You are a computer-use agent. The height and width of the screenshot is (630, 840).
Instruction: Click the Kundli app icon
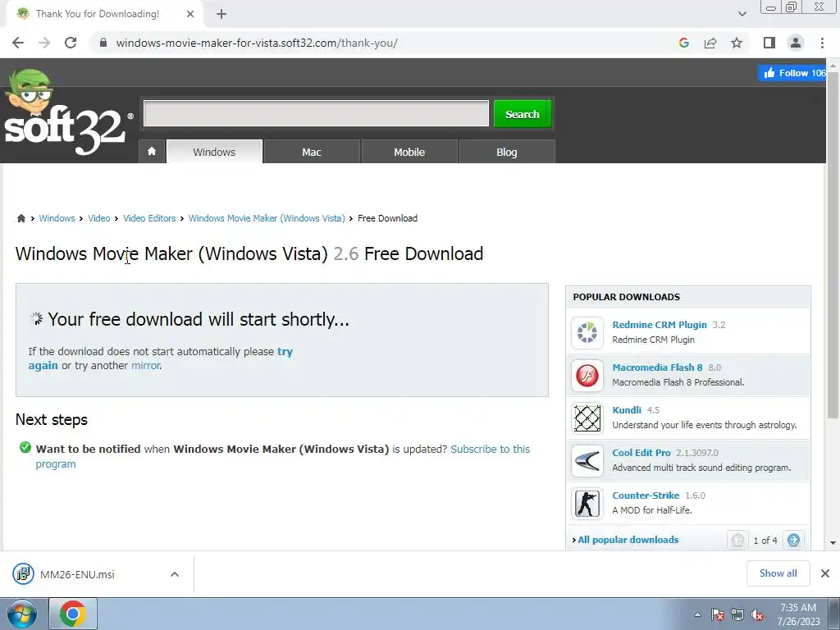(587, 418)
